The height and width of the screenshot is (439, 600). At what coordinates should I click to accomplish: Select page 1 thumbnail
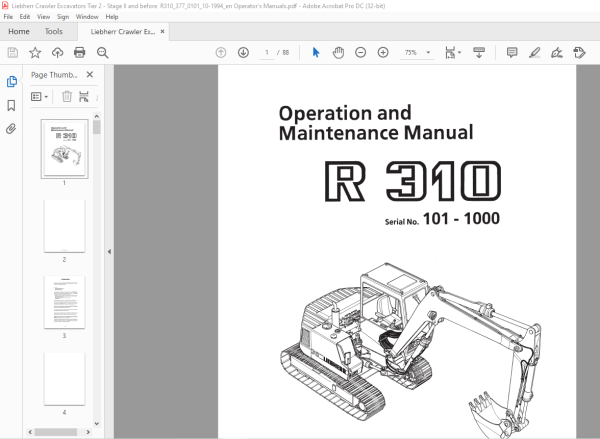tap(64, 149)
